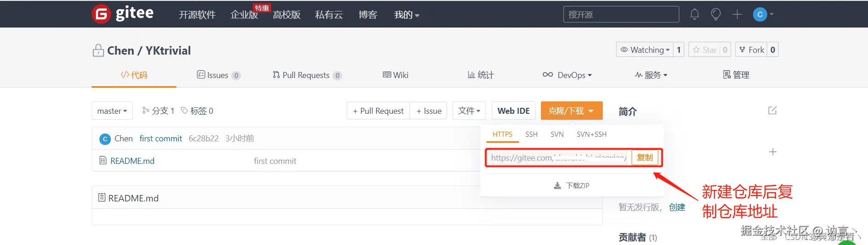Click the edit introduction icon beside 简介
Viewport: 868px width, 245px height.
[773, 111]
